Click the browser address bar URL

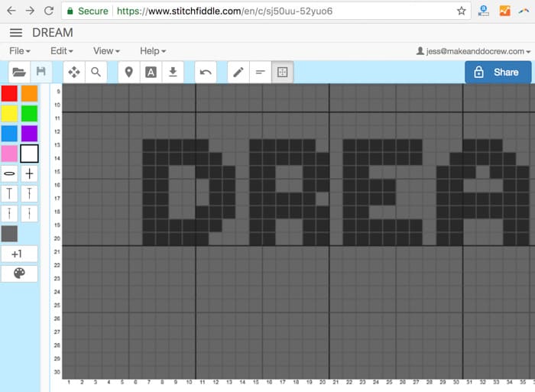tap(225, 11)
